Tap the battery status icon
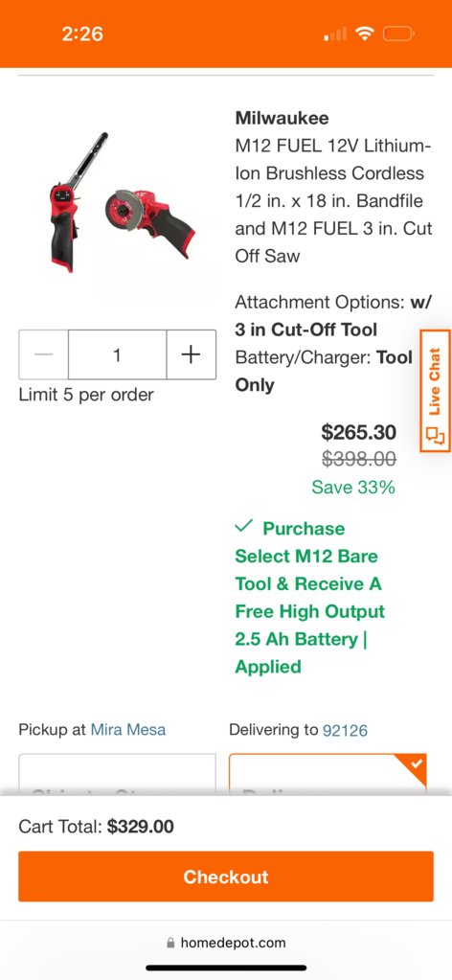The width and height of the screenshot is (452, 980). click(x=398, y=34)
